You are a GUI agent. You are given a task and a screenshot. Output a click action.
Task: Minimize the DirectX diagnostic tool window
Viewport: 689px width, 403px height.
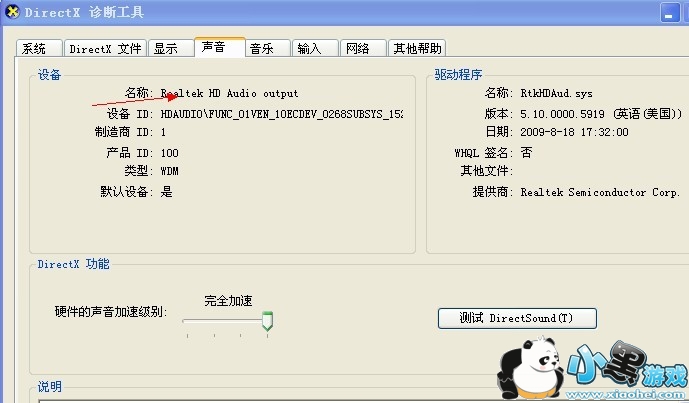pyautogui.click(x=670, y=13)
